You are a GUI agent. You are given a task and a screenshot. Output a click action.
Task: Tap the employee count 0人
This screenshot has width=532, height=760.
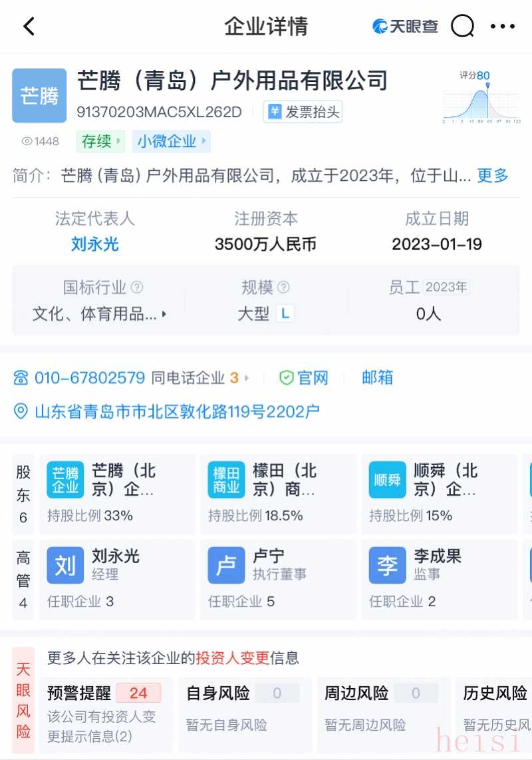(x=428, y=313)
